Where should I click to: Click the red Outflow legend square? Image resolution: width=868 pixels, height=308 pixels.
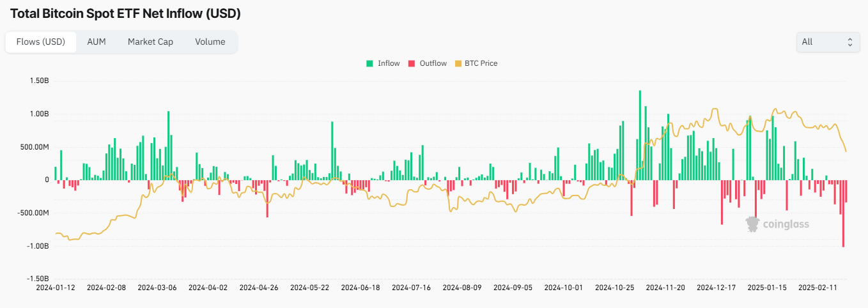(412, 63)
